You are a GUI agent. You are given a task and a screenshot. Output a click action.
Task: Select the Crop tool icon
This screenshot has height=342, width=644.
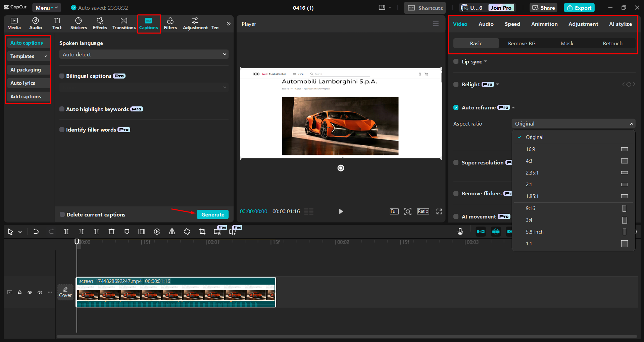(202, 232)
